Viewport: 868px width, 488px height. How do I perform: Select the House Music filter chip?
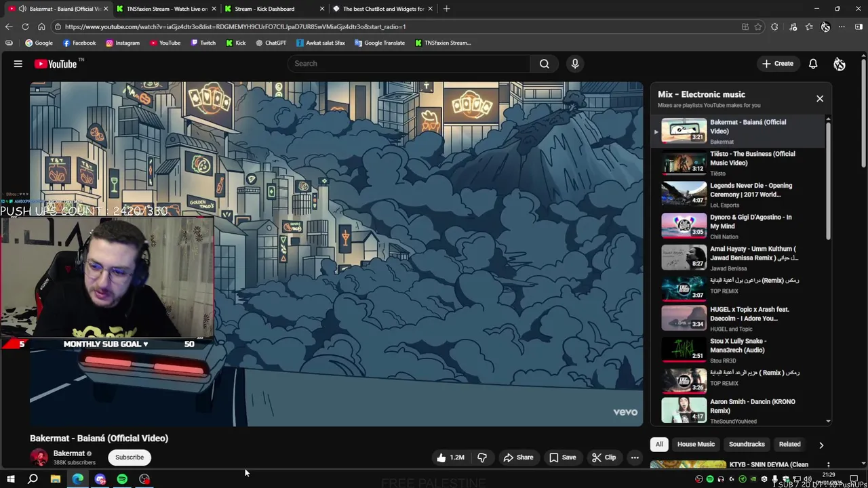coord(696,445)
